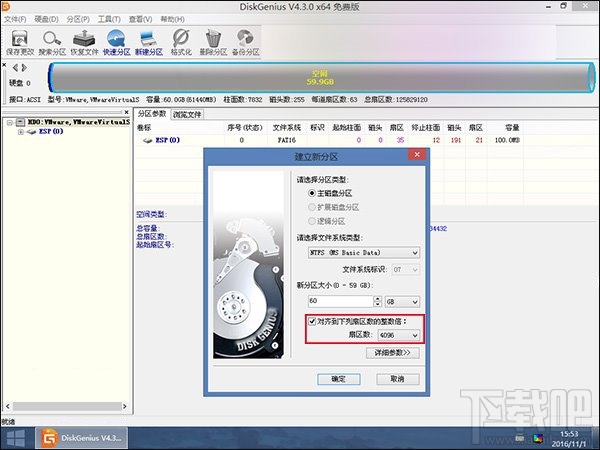Open the Partition (分区) menu
Screen dimensions: 600x450
point(78,19)
